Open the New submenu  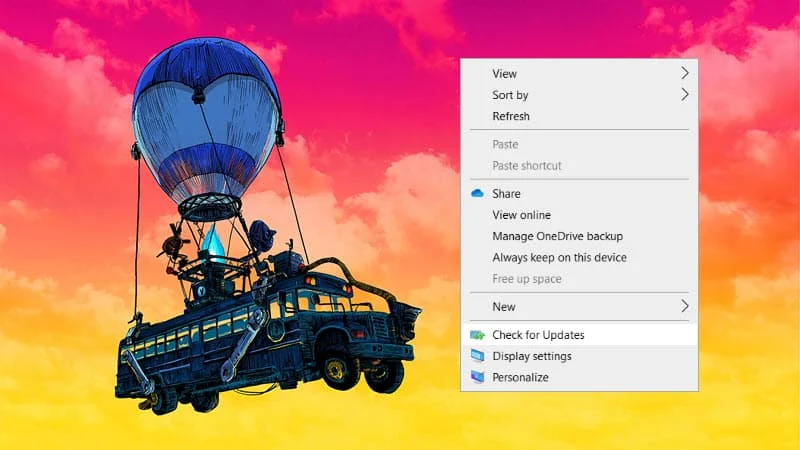click(x=579, y=307)
